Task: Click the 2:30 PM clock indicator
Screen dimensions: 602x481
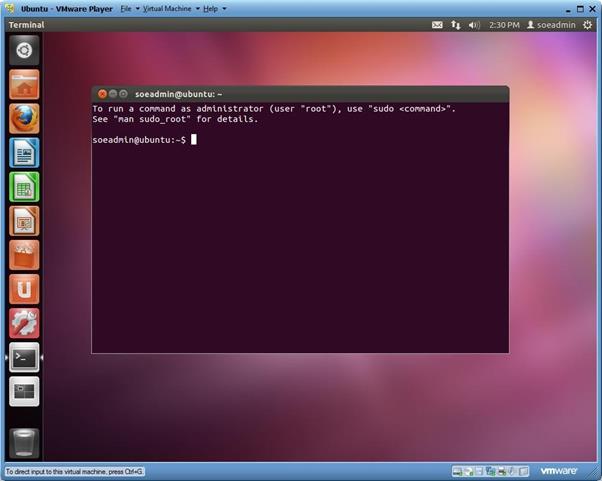Action: 504,25
